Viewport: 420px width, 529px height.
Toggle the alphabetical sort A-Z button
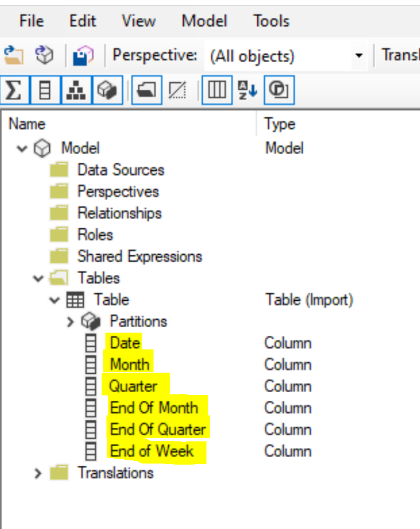pos(248,90)
